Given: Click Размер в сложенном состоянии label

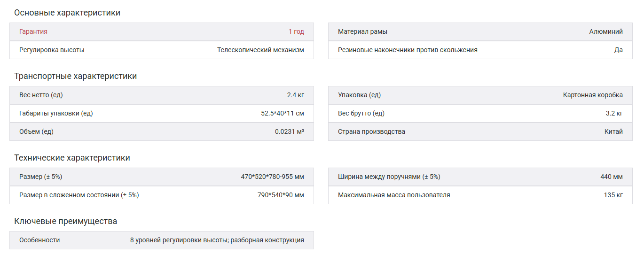Looking at the screenshot, I should click(x=79, y=195).
